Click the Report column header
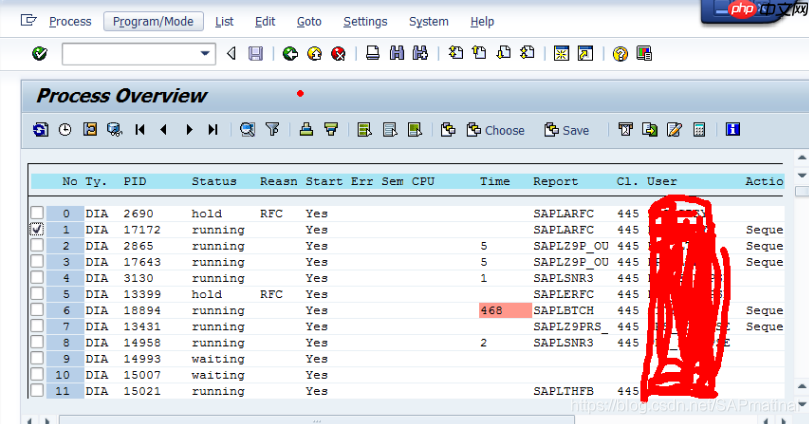809x424 pixels. [556, 182]
